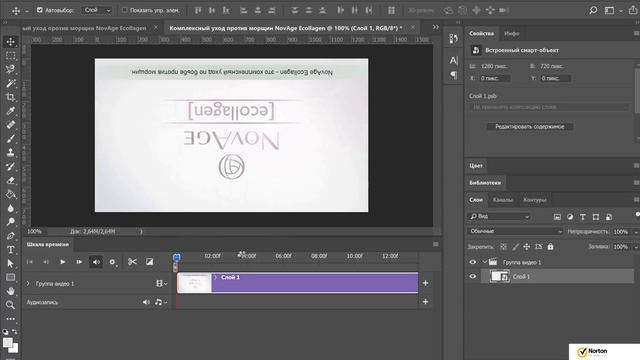Open the layer filter Вид dropdown
This screenshot has width=640, height=360.
click(499, 216)
